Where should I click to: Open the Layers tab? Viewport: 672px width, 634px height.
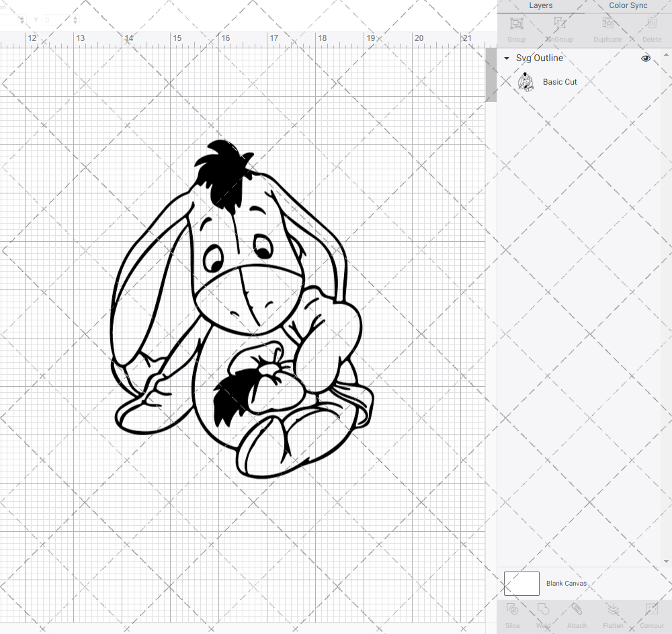click(540, 5)
